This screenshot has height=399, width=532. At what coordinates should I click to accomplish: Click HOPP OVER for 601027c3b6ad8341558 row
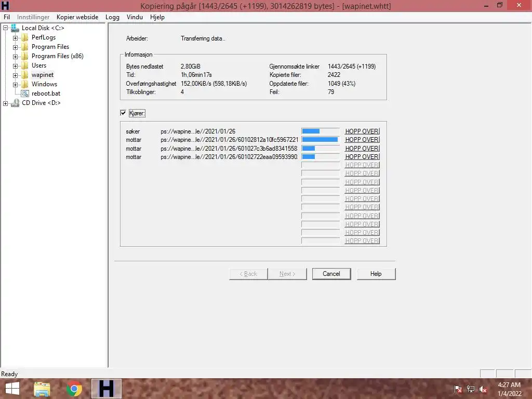[x=362, y=148]
